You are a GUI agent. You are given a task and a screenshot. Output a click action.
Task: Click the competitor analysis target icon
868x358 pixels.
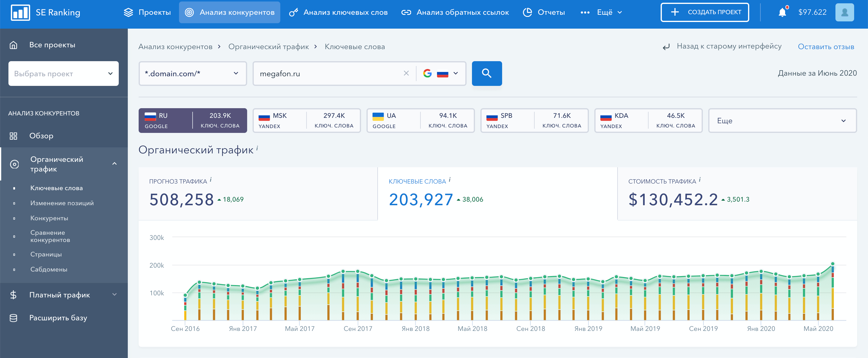[189, 12]
